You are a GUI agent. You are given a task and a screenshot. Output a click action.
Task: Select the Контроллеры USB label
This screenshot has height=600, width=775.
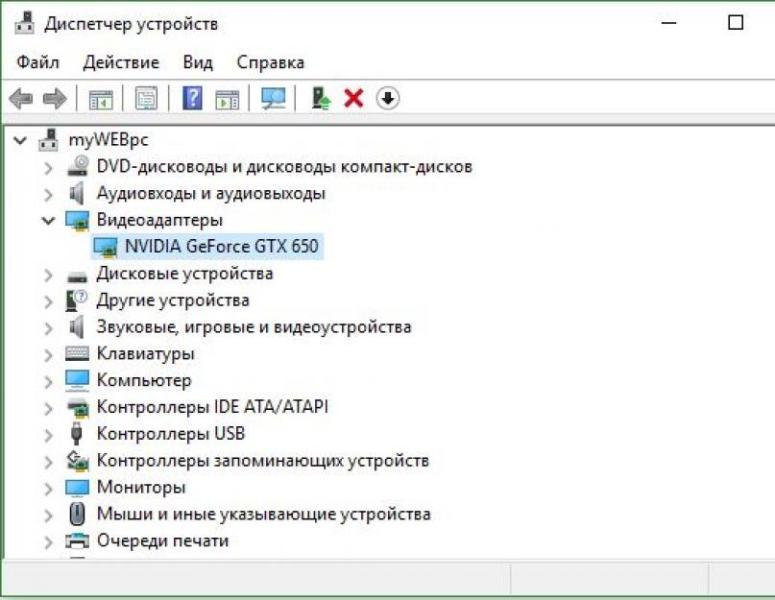(x=171, y=433)
